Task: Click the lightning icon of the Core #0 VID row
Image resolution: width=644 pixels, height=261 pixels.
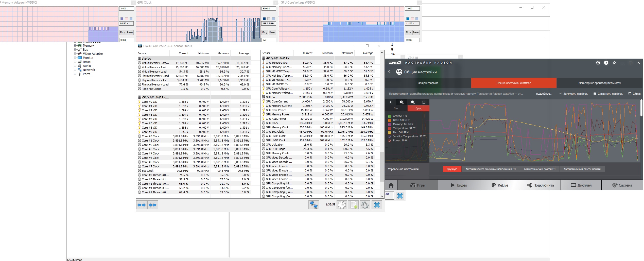Action: [140, 102]
